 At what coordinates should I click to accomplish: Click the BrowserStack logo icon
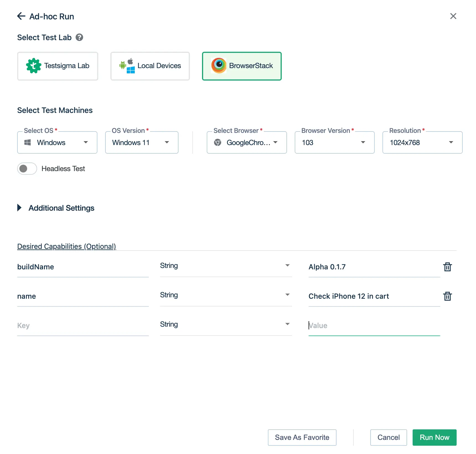219,66
